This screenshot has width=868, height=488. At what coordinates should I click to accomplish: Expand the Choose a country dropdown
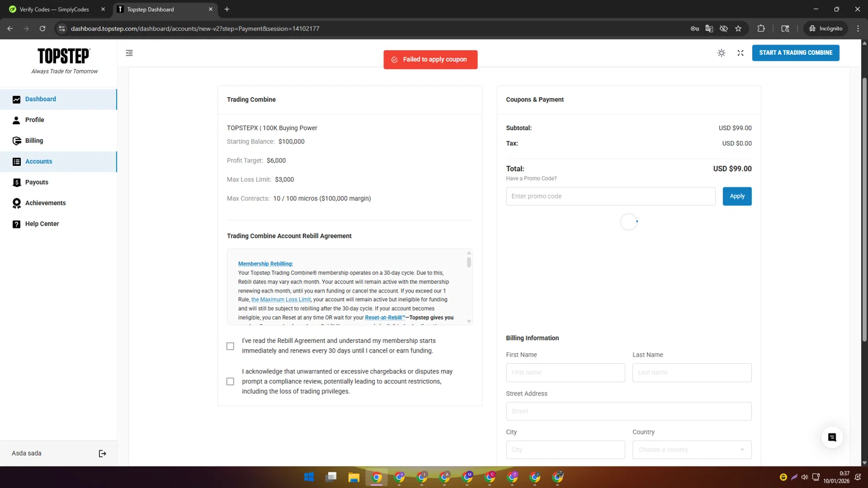click(692, 450)
